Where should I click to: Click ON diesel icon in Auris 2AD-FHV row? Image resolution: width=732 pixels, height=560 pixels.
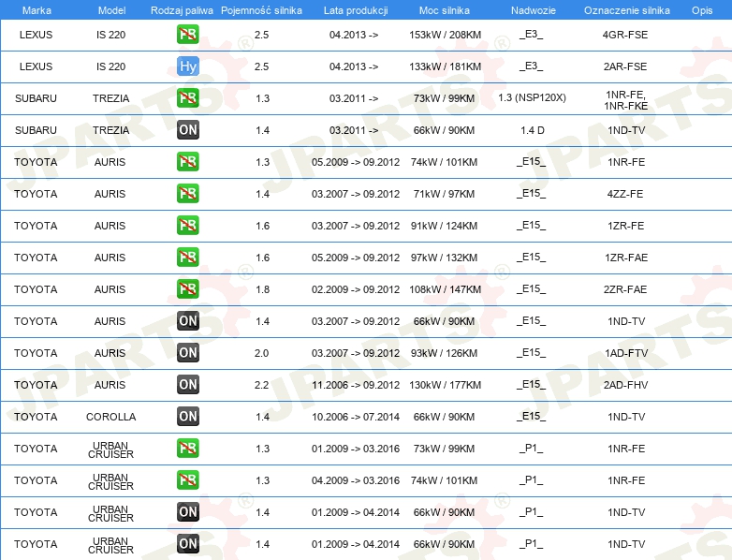coord(187,384)
